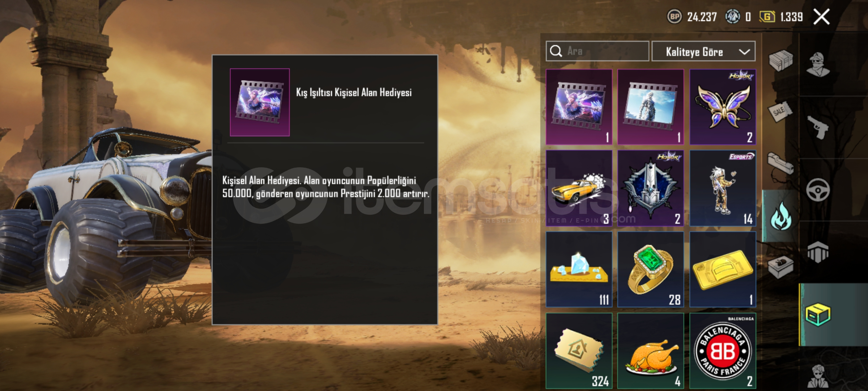Viewport: 868px width, 391px height.
Task: Select the Balenciaga logo item
Action: coord(723,351)
